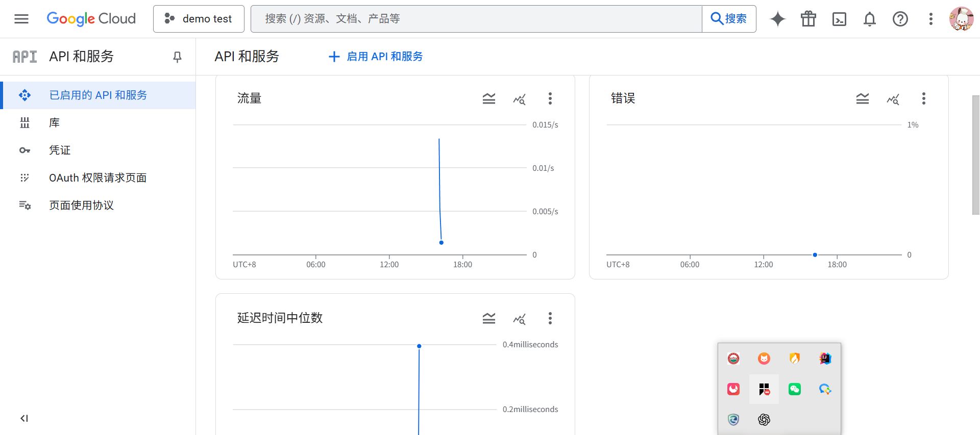Open more options for 延迟时间中位数 chart
The width and height of the screenshot is (980, 435).
(550, 318)
